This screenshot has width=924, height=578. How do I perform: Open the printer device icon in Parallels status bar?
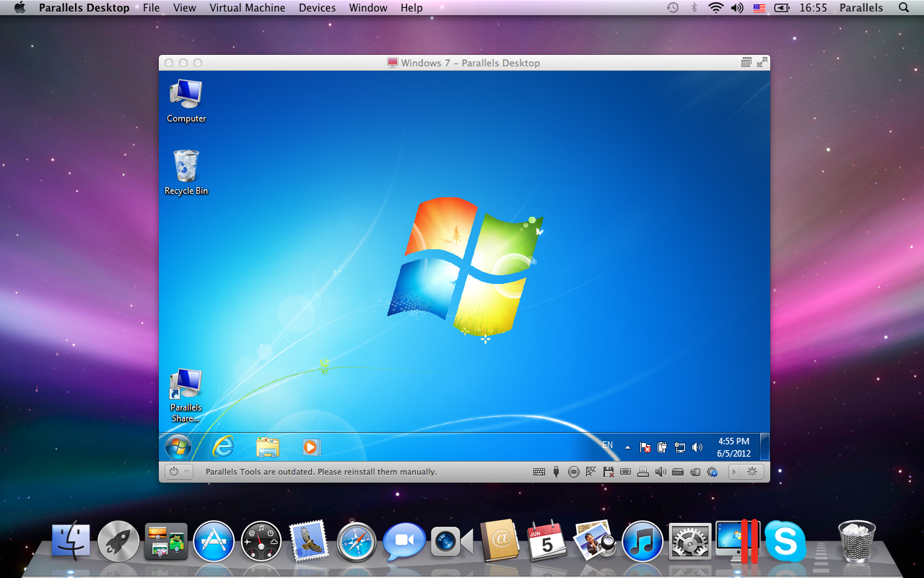click(x=643, y=472)
